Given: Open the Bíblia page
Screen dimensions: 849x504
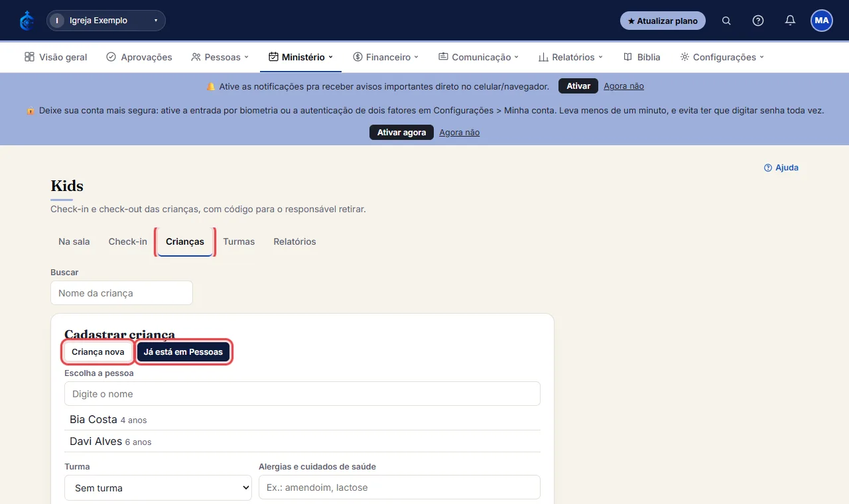Looking at the screenshot, I should click(642, 57).
